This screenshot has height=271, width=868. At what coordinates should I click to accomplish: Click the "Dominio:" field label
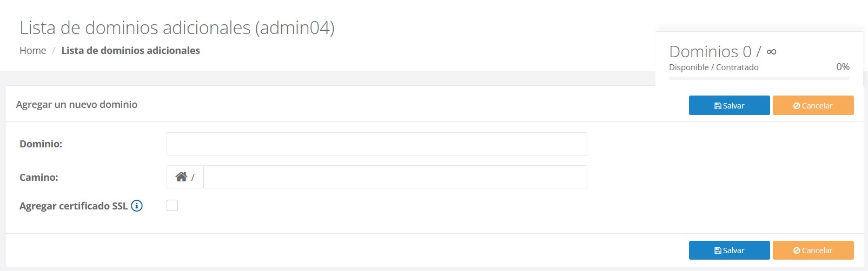tap(41, 144)
